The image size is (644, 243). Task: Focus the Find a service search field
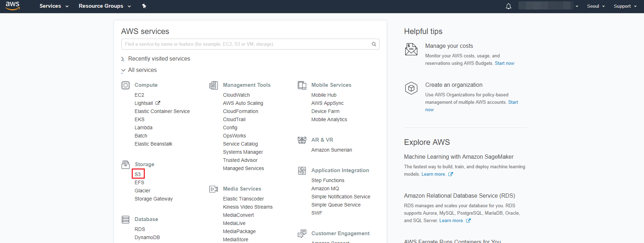pyautogui.click(x=246, y=44)
